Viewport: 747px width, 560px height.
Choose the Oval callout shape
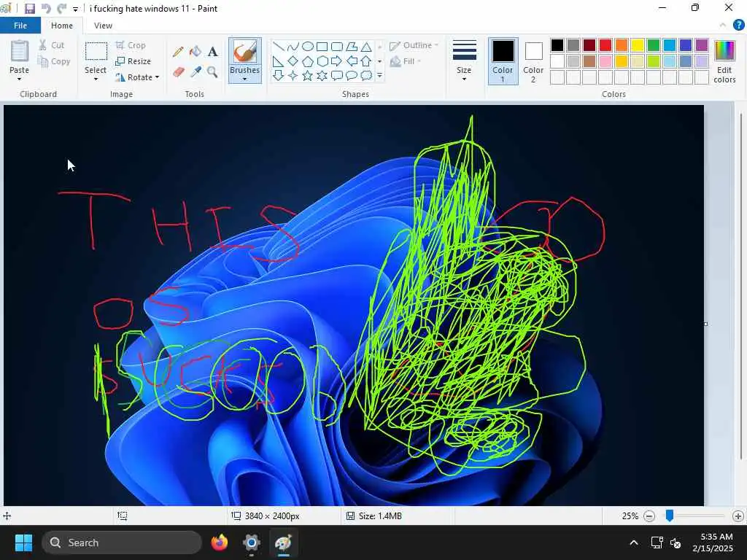coord(352,75)
